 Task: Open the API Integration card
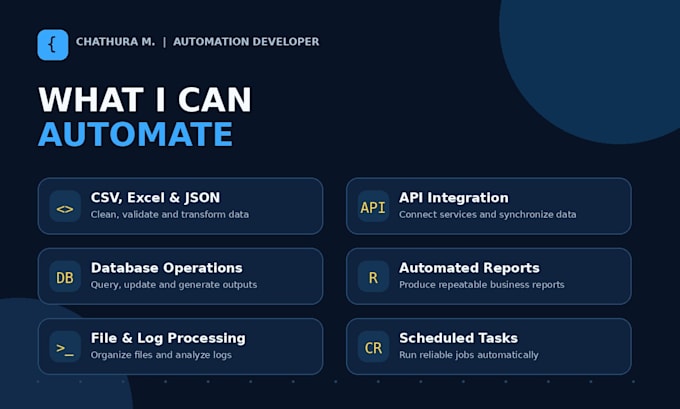[489, 206]
